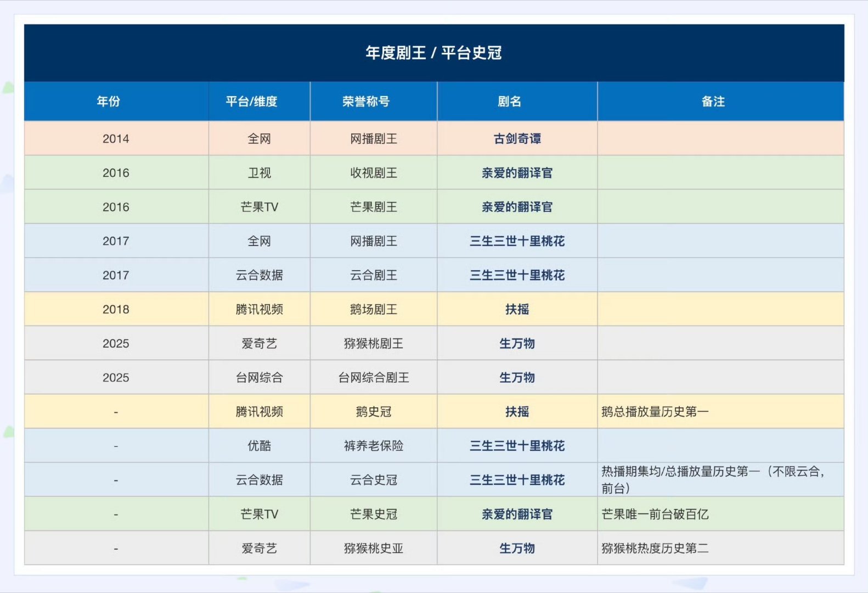Screen dimensions: 868x593
Task: Click 云合剧王 title cell
Action: point(374,275)
